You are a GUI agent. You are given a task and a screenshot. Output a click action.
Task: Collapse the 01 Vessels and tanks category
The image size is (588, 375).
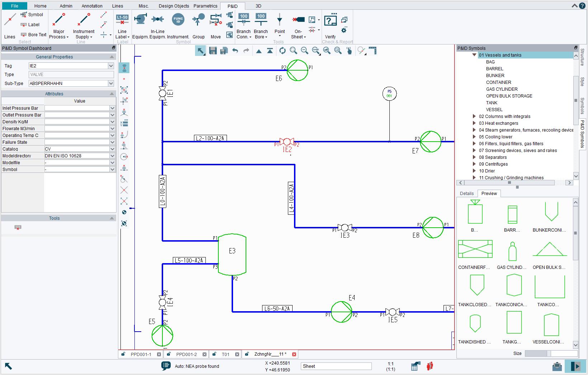474,55
